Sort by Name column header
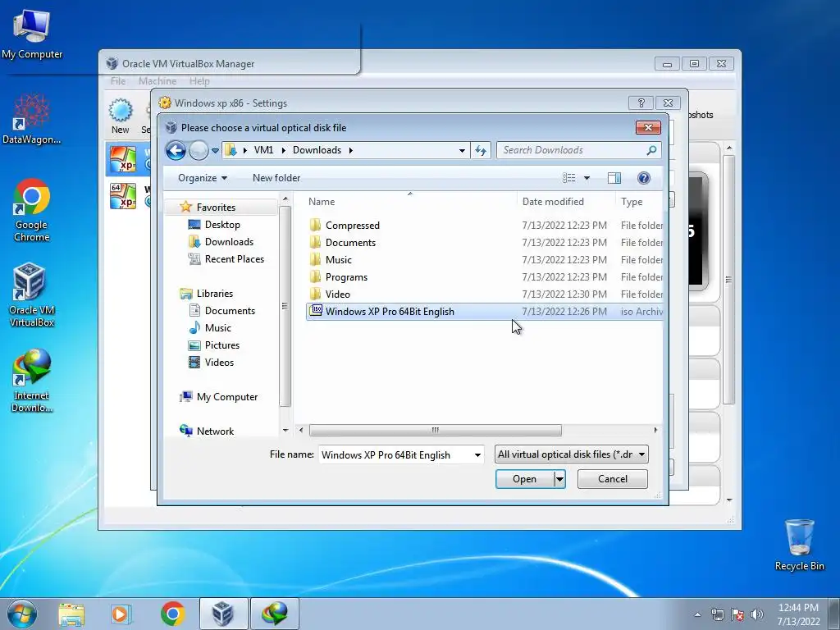This screenshot has width=840, height=630. 322,202
